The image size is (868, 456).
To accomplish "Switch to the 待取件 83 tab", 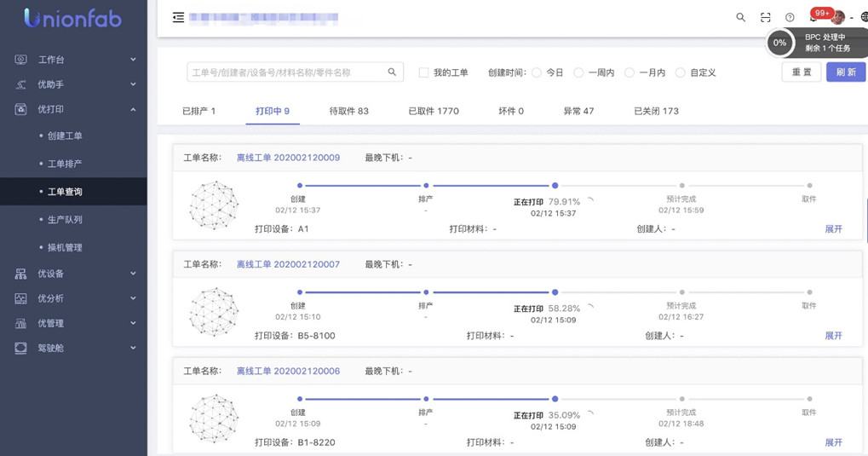I will [348, 111].
